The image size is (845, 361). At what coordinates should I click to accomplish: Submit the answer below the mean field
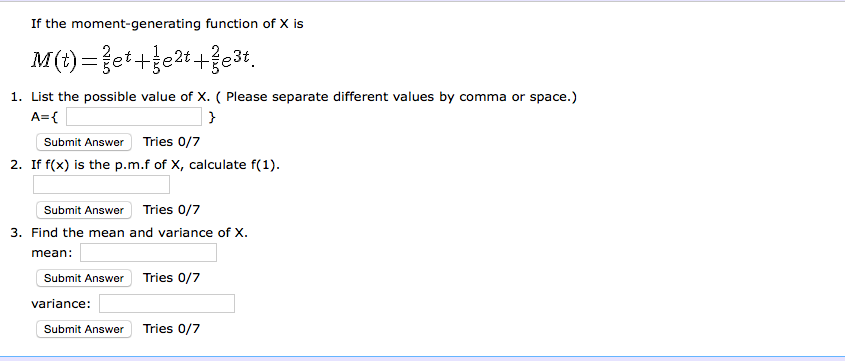click(x=84, y=278)
